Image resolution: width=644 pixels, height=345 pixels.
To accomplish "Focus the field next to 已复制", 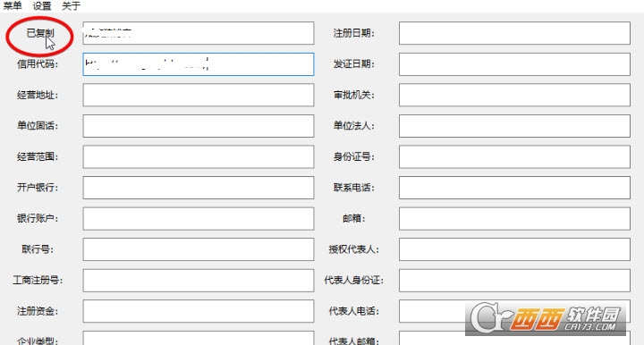I will point(199,33).
